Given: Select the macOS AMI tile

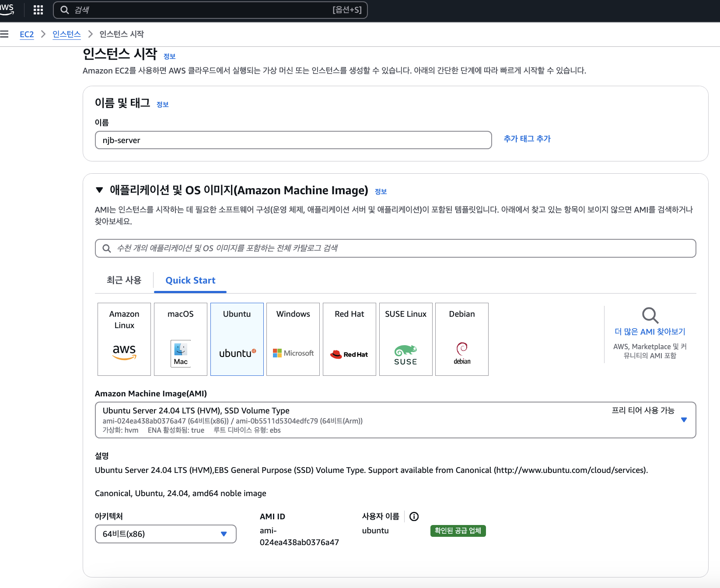Looking at the screenshot, I should (x=181, y=339).
